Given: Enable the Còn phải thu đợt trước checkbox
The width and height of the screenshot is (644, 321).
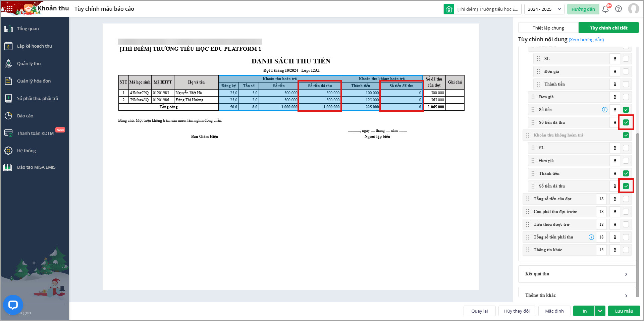Looking at the screenshot, I should point(626,212).
